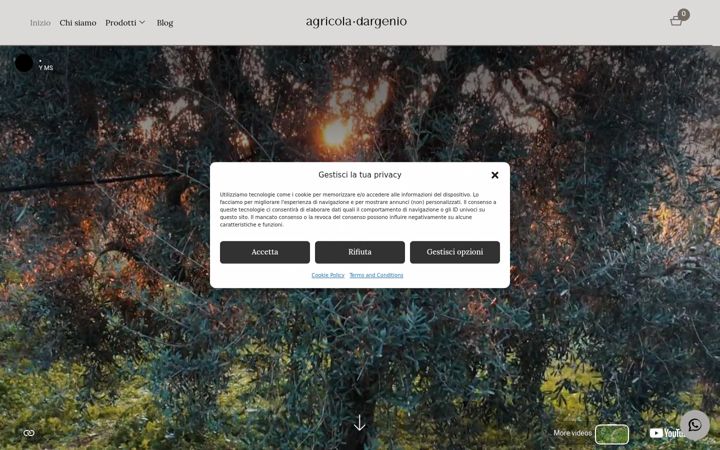This screenshot has height=450, width=720.
Task: Open Terms and Conditions link
Action: pos(376,275)
